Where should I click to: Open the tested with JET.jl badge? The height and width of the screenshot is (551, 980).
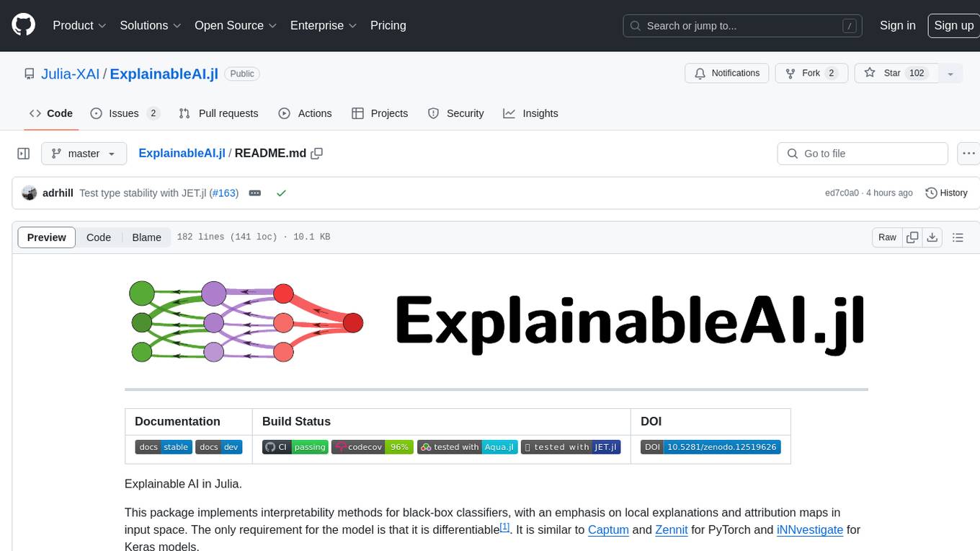(x=571, y=447)
